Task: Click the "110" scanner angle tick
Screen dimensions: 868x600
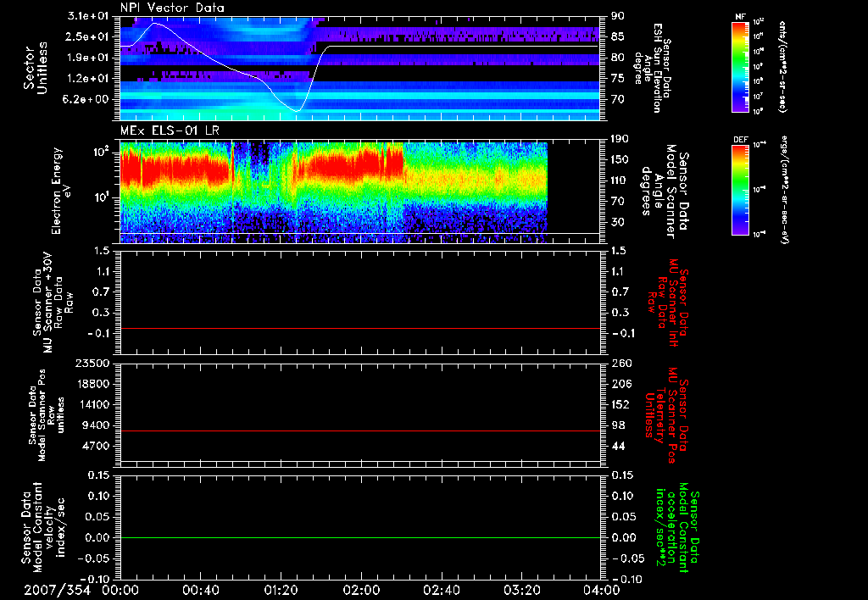Action: tap(620, 181)
